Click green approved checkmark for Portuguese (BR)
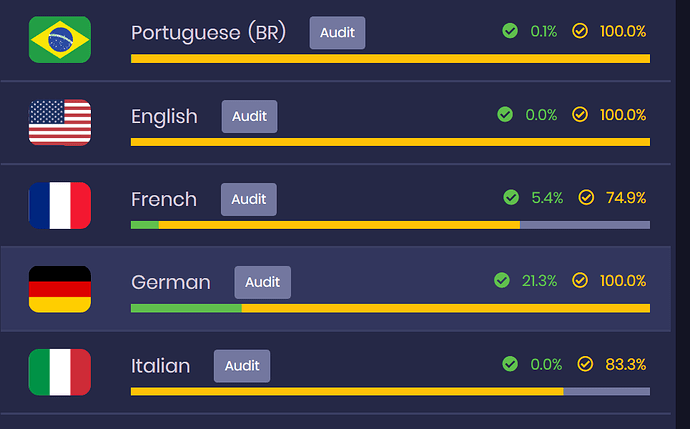 point(510,31)
